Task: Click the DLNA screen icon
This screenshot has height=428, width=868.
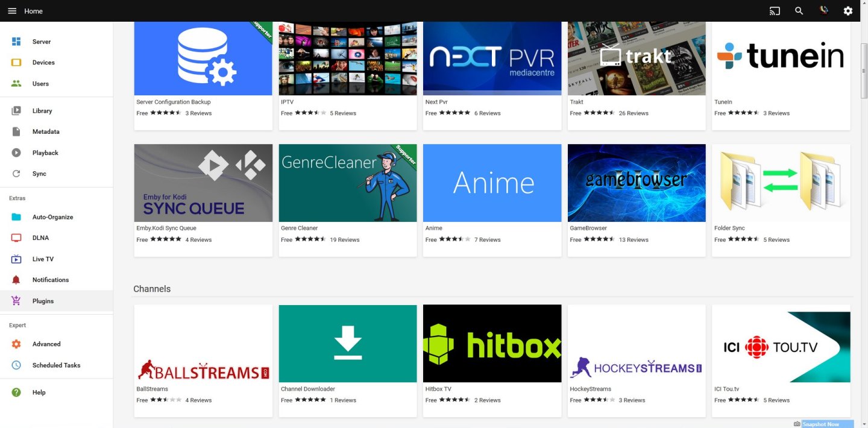Action: [x=16, y=238]
